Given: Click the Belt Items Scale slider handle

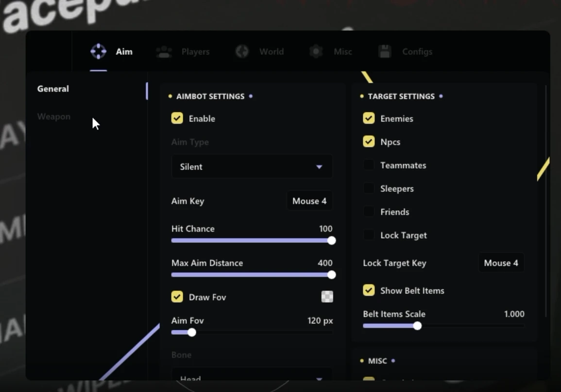Looking at the screenshot, I should pos(417,326).
